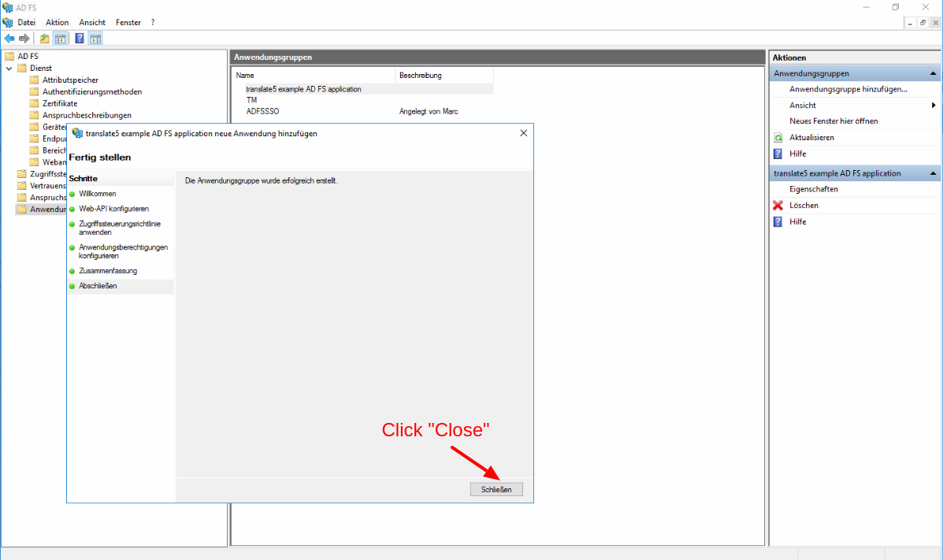Click the Aktualisieren action

tap(811, 138)
